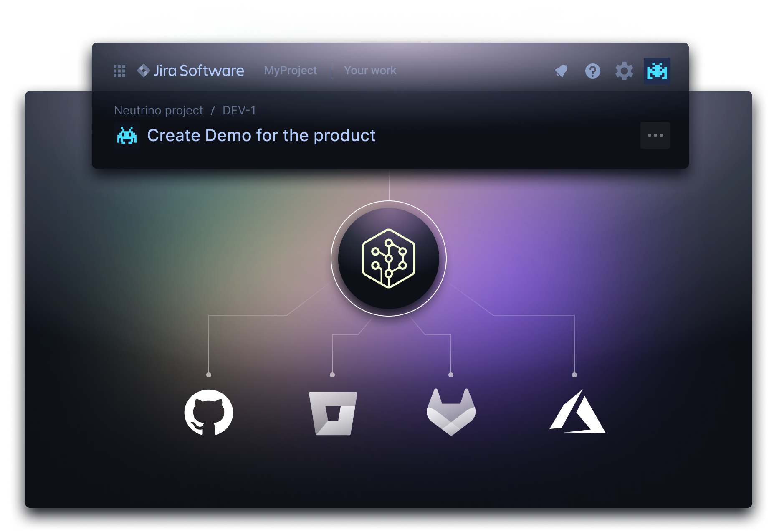
Task: Open the space invader profile avatar
Action: tap(657, 71)
